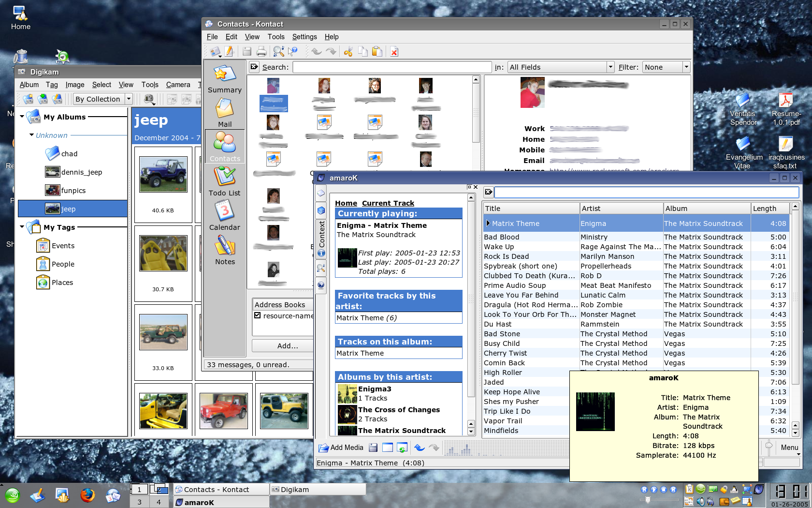
Task: Collapse the Unknown album group
Action: point(31,135)
